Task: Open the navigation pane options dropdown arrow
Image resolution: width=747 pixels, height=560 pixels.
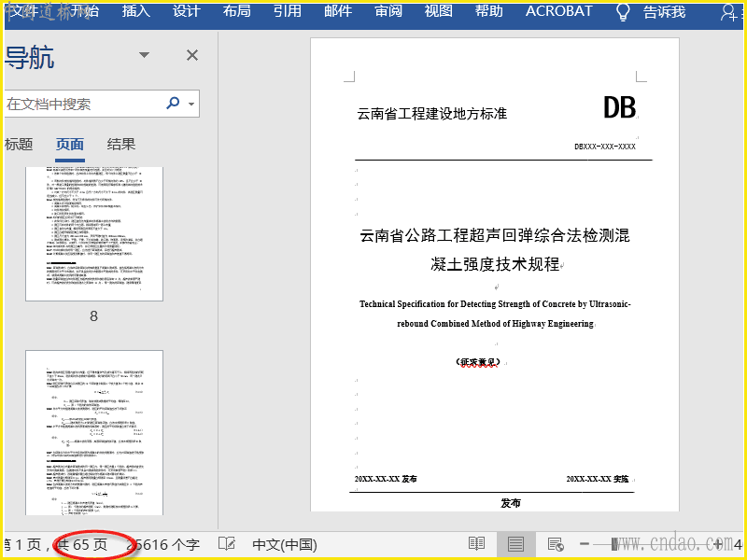Action: point(144,55)
